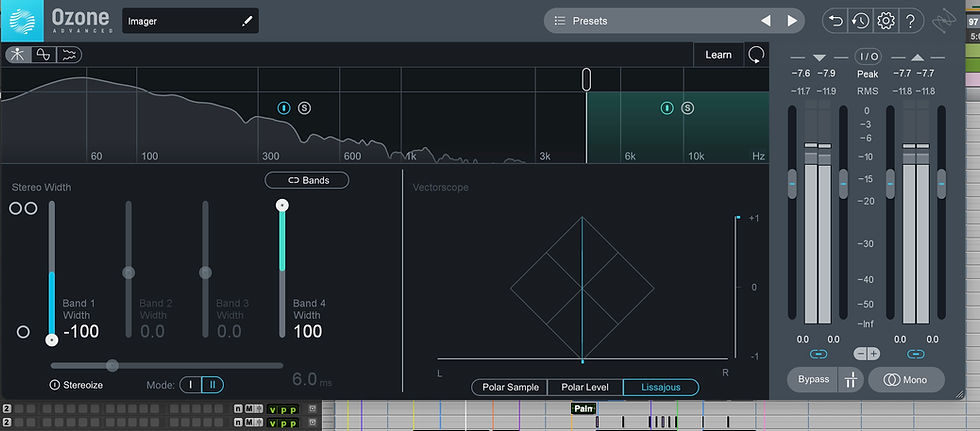Screen dimensions: 980x431
Task: Click the minus/plus gain control between link icons
Action: pos(867,354)
